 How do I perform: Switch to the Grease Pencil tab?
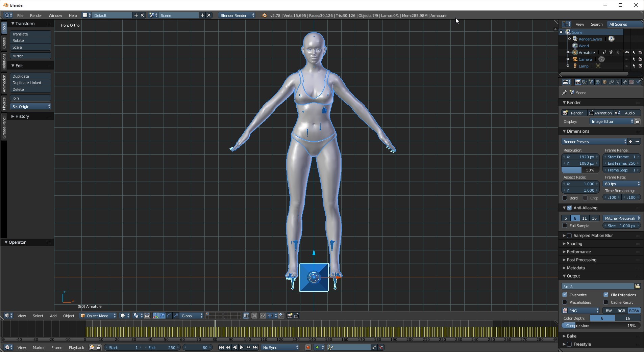coord(4,127)
